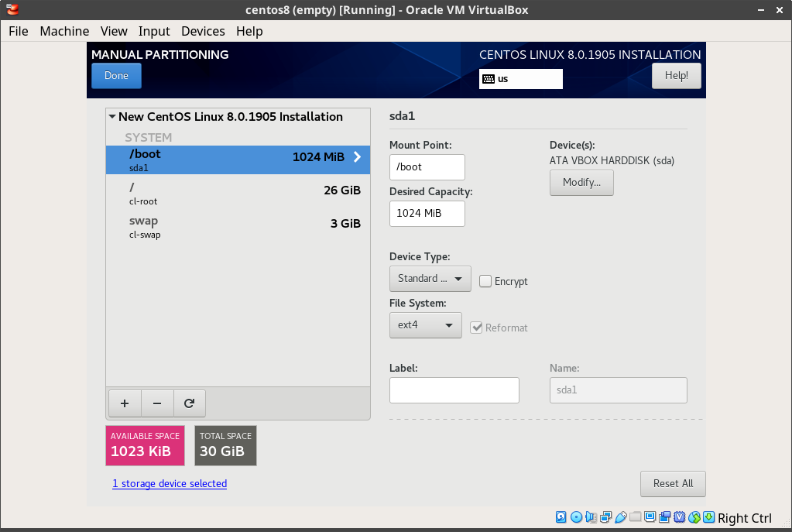Open the View menu
792x532 pixels.
114,31
